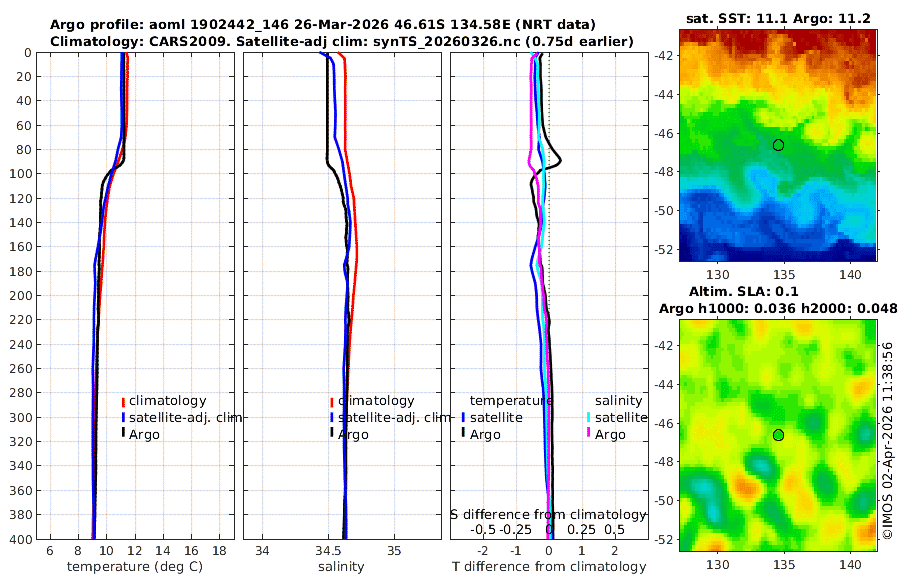Click the Climatology CARS2009 subtitle line

coord(342,41)
